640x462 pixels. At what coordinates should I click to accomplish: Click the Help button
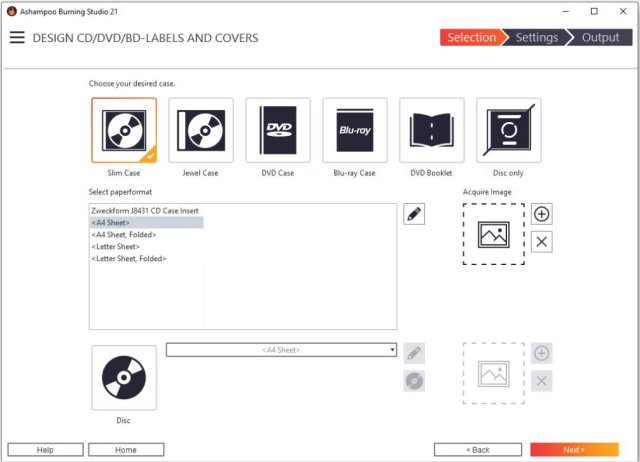pos(45,450)
